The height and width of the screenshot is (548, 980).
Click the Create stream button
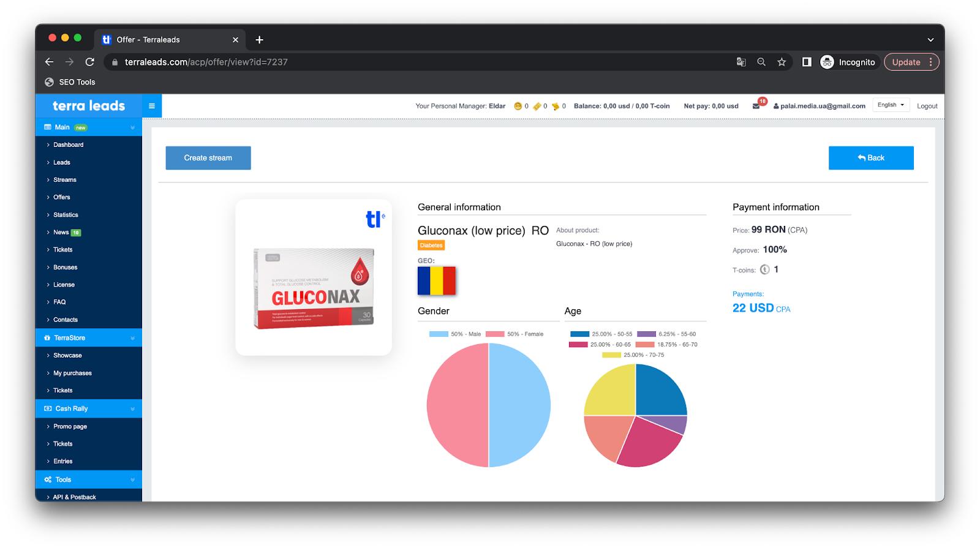(208, 158)
